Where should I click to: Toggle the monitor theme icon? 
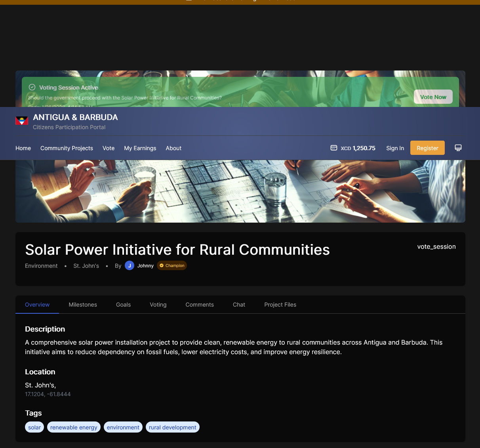coord(458,148)
